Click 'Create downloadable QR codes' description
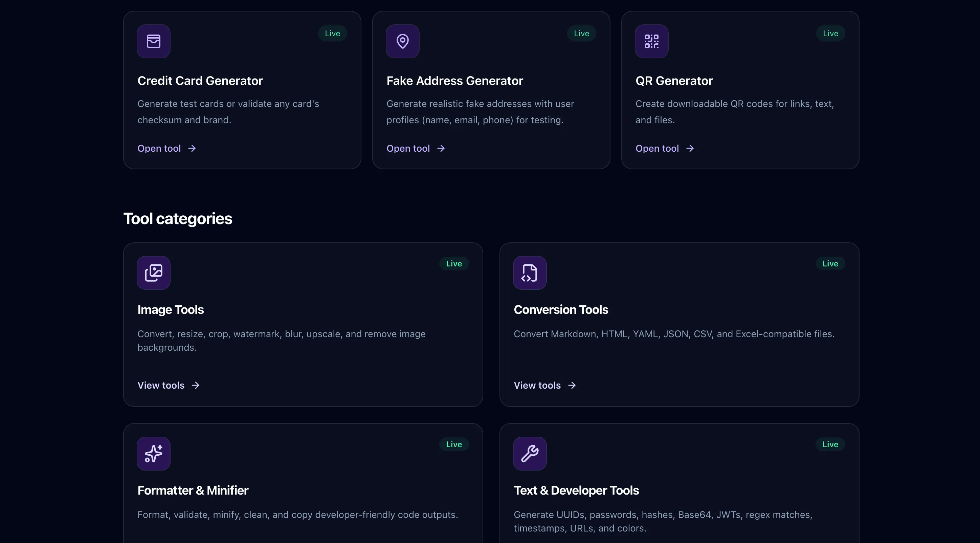 point(735,112)
